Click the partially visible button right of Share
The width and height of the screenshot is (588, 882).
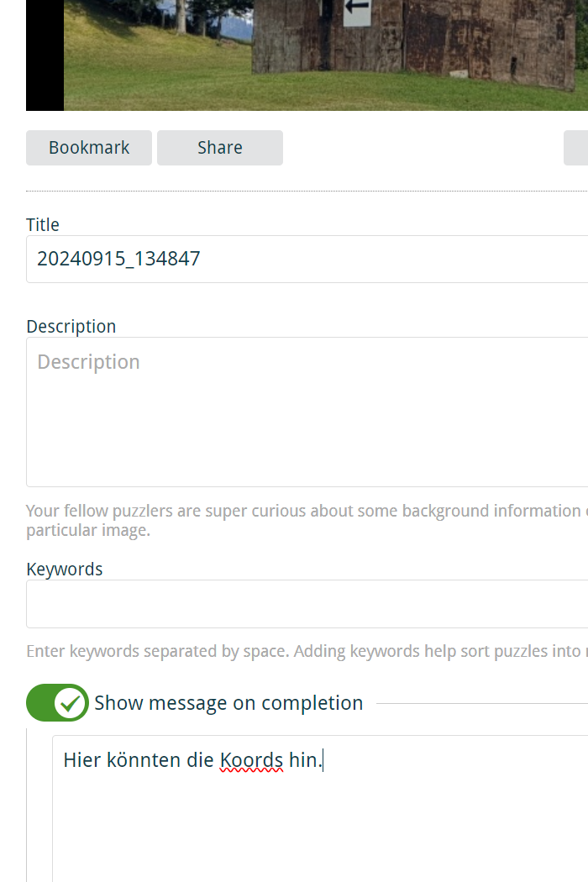tap(576, 148)
